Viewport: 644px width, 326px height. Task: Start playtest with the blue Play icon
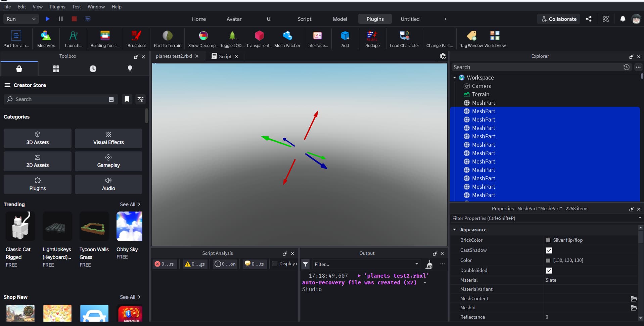click(x=47, y=19)
